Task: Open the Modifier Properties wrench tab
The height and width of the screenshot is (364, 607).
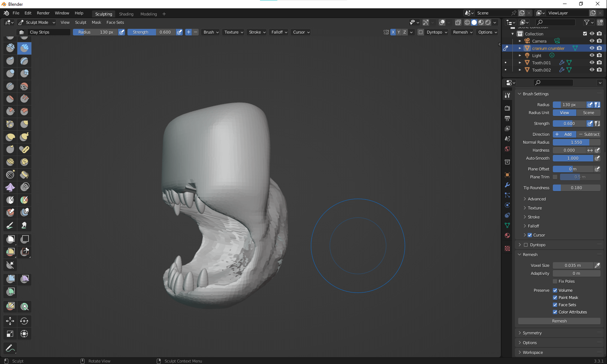Action: 507,185
